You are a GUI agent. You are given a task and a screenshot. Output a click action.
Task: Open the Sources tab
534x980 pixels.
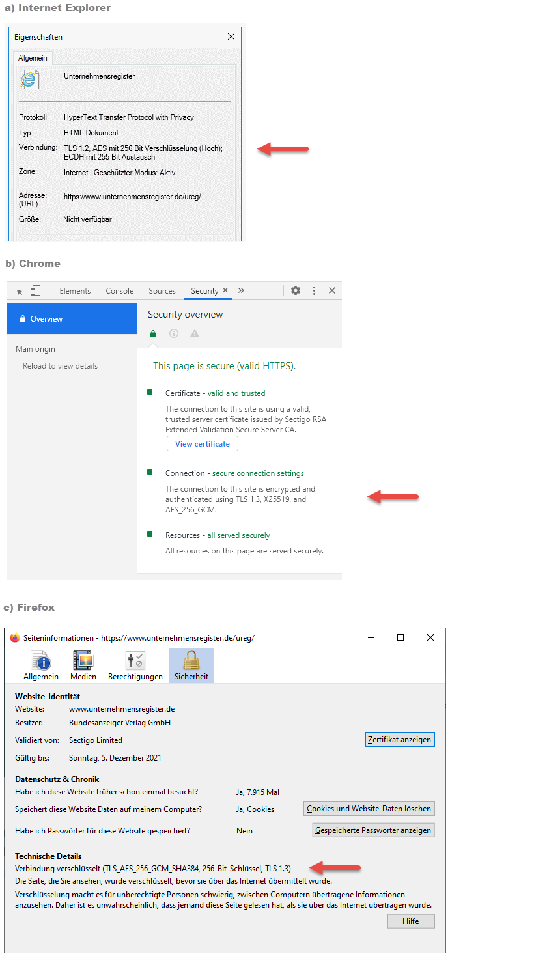[x=162, y=291]
